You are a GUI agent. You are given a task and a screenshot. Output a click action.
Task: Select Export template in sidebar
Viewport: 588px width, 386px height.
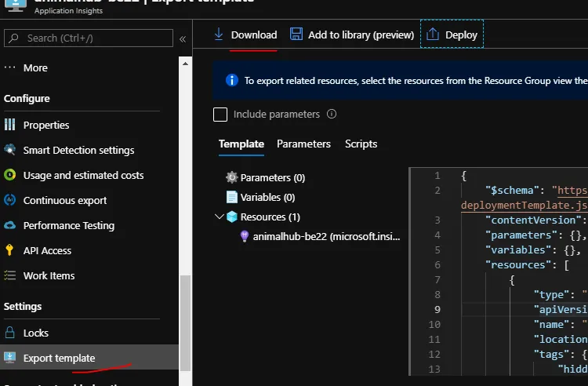click(x=89, y=358)
